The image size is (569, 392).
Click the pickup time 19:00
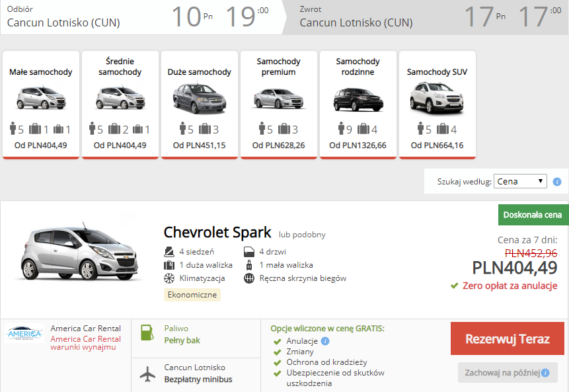coord(247,17)
